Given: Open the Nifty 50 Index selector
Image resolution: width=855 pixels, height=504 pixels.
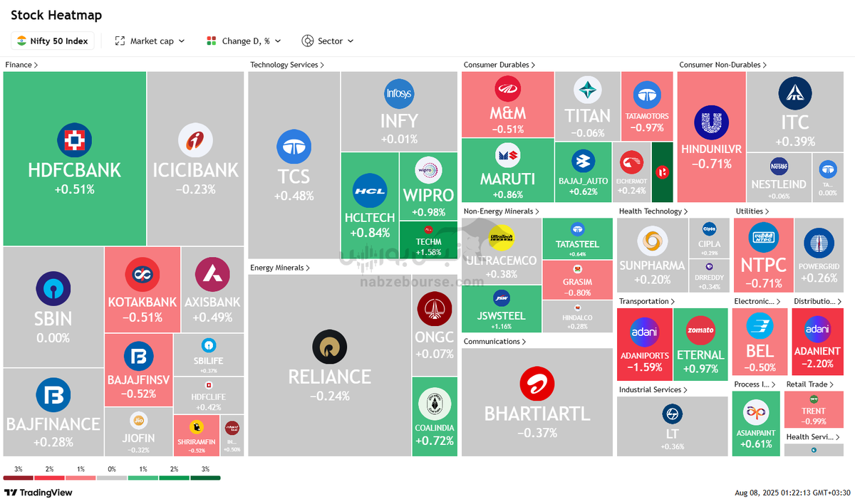Looking at the screenshot, I should pyautogui.click(x=53, y=41).
